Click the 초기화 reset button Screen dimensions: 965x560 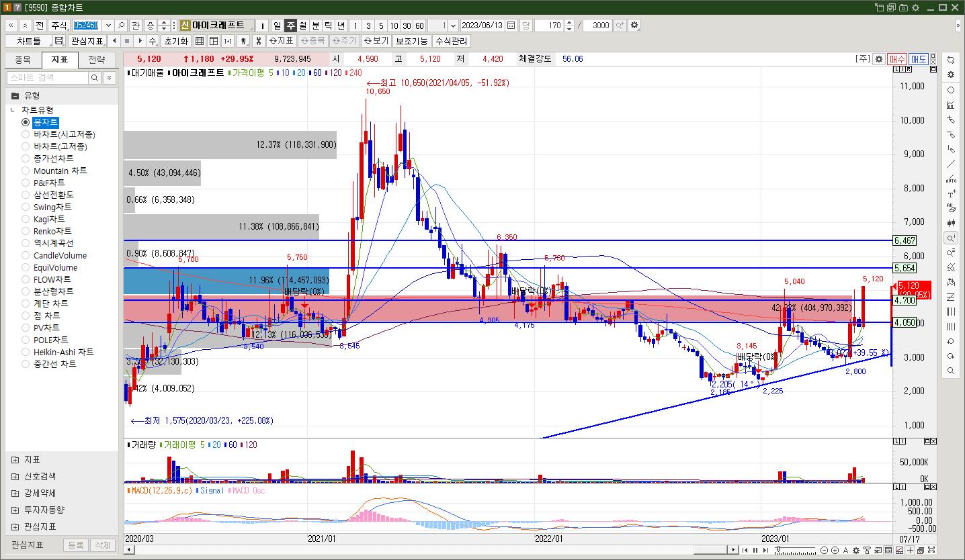tap(176, 41)
